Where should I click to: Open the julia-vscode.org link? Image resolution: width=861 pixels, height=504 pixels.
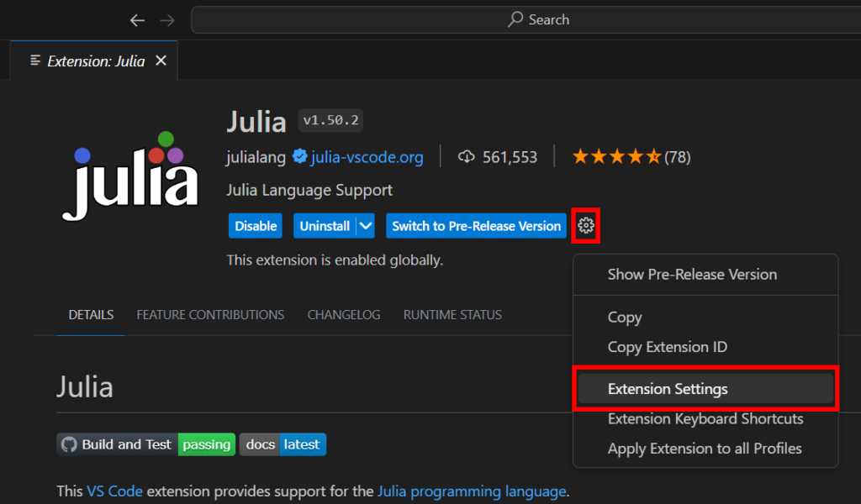[x=367, y=157]
